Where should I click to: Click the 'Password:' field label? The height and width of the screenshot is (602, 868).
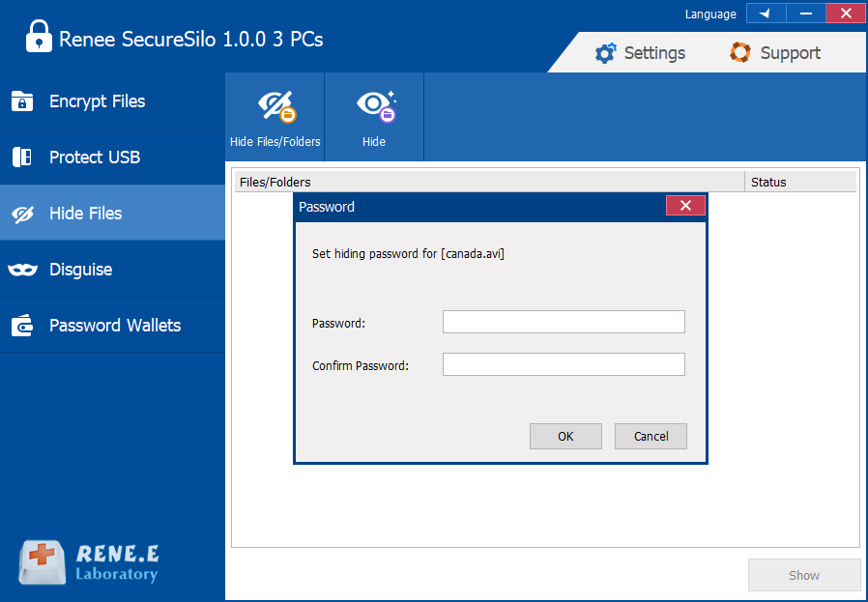point(338,323)
